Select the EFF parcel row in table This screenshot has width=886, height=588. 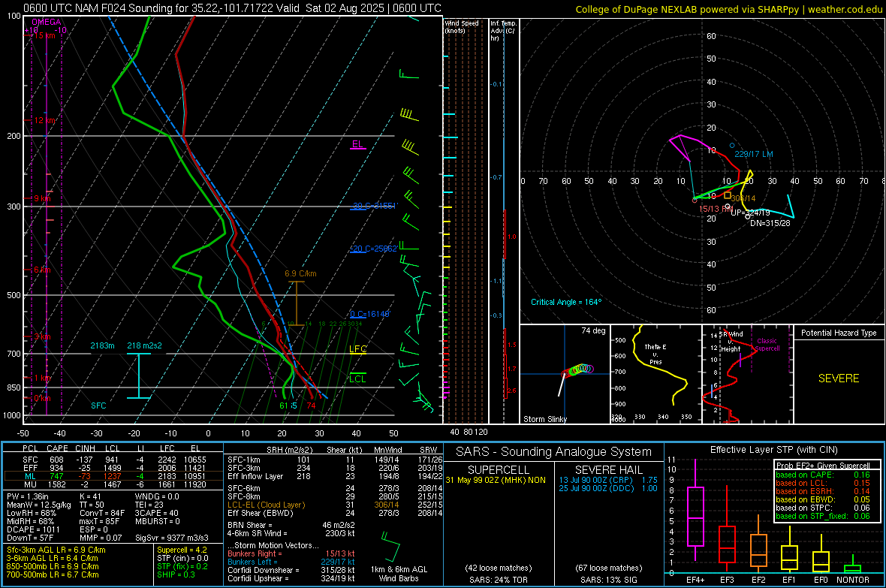click(113, 468)
